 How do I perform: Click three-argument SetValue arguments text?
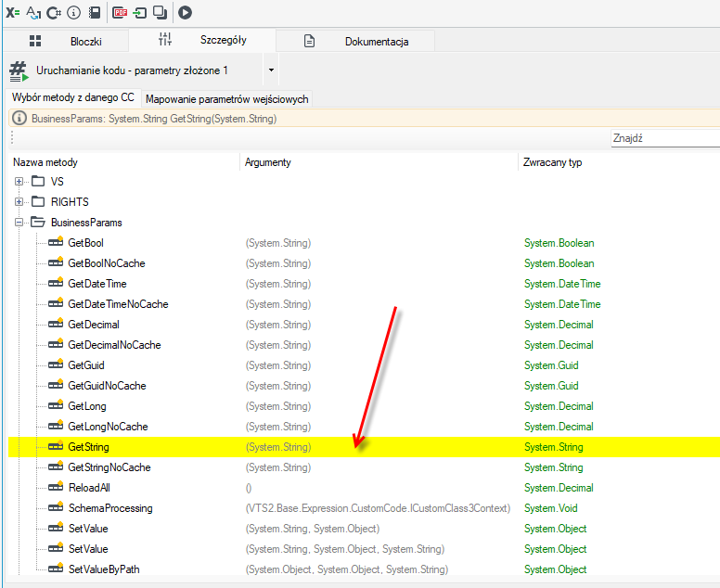coord(345,549)
